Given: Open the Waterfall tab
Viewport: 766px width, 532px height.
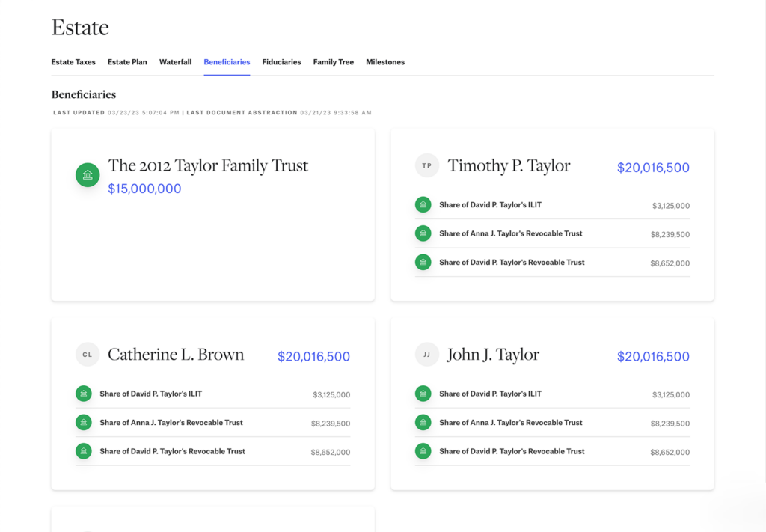Looking at the screenshot, I should (175, 62).
